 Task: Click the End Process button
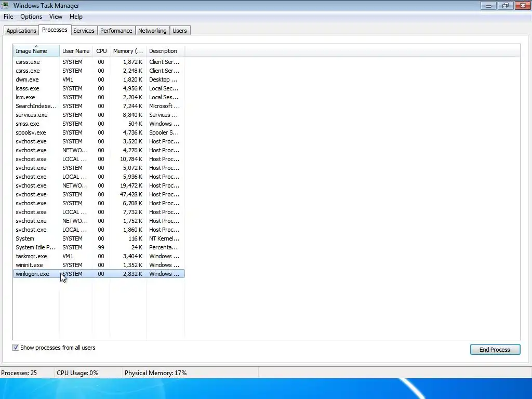tap(495, 350)
